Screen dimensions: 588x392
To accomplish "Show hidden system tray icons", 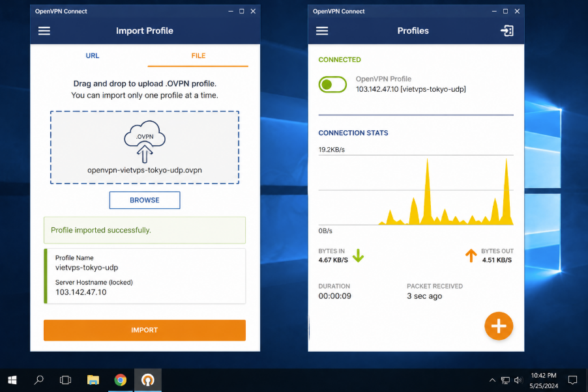I will (492, 380).
